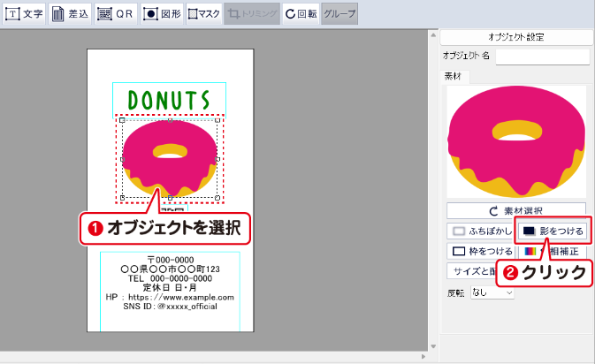The height and width of the screenshot is (364, 595).
Task: Click 素材選択 to choose material
Action: pos(517,211)
